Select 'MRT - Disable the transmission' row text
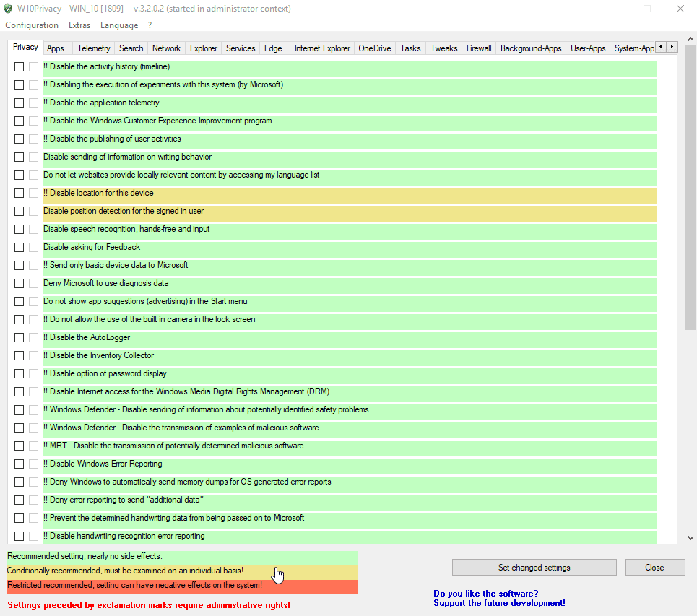The width and height of the screenshot is (697, 616). coord(173,446)
